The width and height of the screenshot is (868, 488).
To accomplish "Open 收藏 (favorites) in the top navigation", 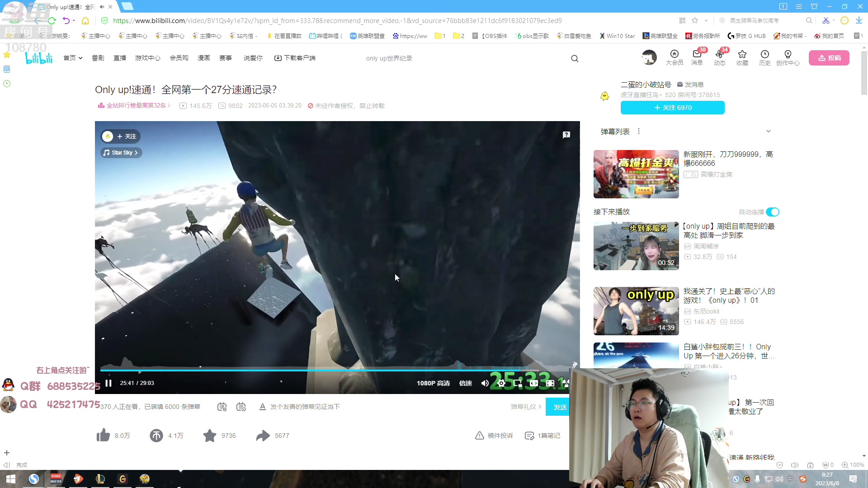I will click(742, 58).
